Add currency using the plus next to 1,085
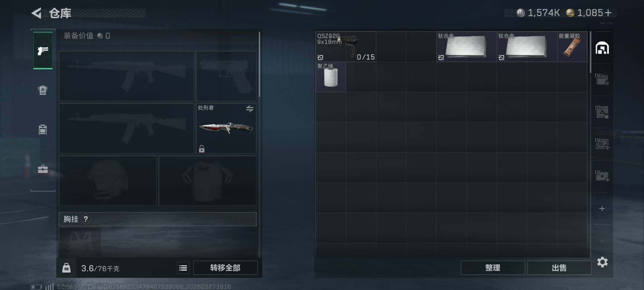The height and width of the screenshot is (290, 644). click(608, 13)
